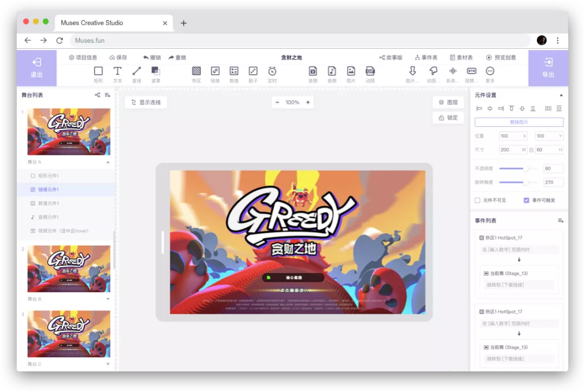The width and height of the screenshot is (585, 392).
Task: Select the 矩形 rectangle tool
Action: pos(98,71)
